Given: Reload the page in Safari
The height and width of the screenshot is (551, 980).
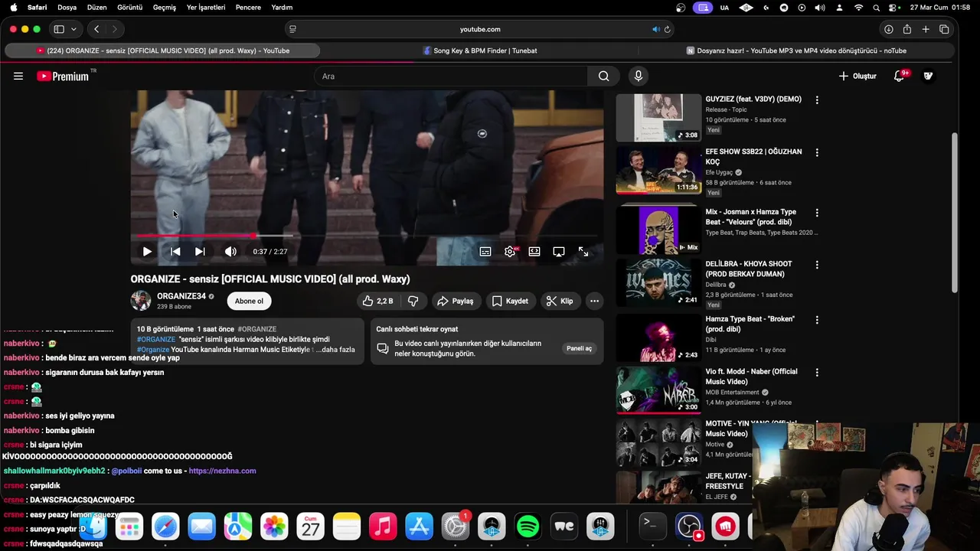Looking at the screenshot, I should 667,29.
